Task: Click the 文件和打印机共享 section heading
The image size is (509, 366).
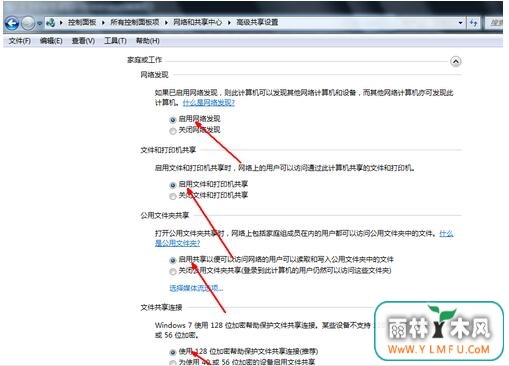Action: click(x=168, y=150)
